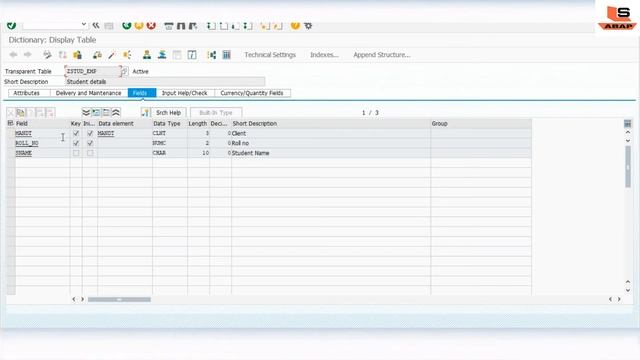Click value help icon beside table name
Screen dimensions: 640x360
point(125,71)
